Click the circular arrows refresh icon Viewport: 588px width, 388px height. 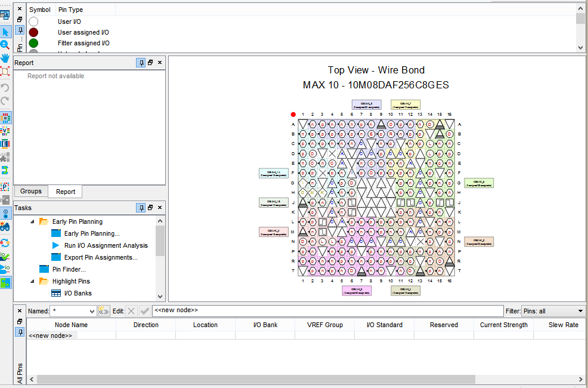[5, 243]
